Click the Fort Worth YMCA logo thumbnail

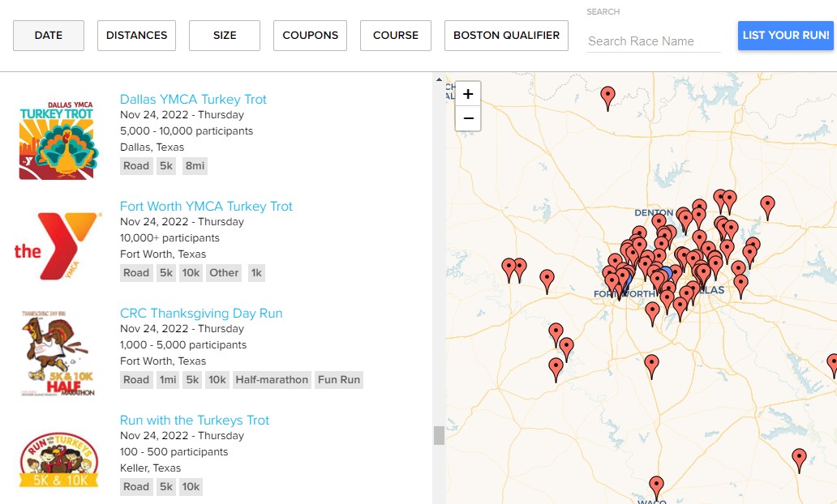click(58, 246)
